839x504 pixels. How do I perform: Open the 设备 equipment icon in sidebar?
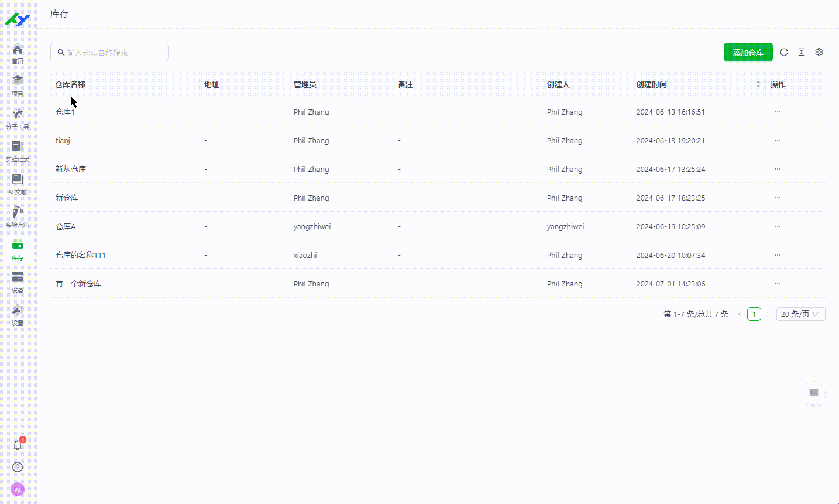click(18, 282)
